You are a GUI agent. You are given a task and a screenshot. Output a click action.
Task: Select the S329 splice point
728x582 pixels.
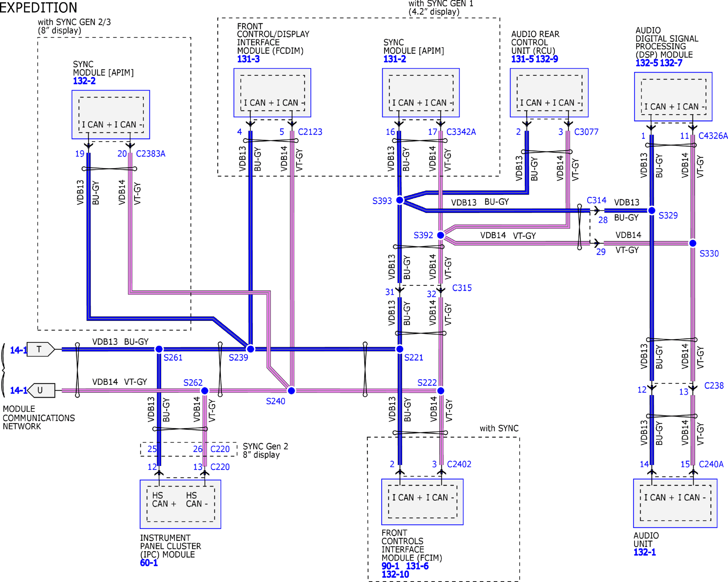[x=651, y=210]
